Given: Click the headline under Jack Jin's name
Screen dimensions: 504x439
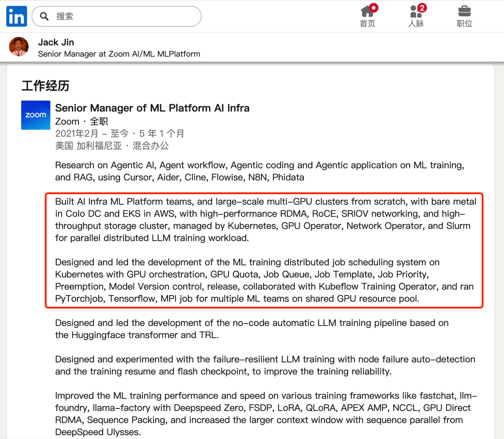Looking at the screenshot, I should tap(119, 54).
